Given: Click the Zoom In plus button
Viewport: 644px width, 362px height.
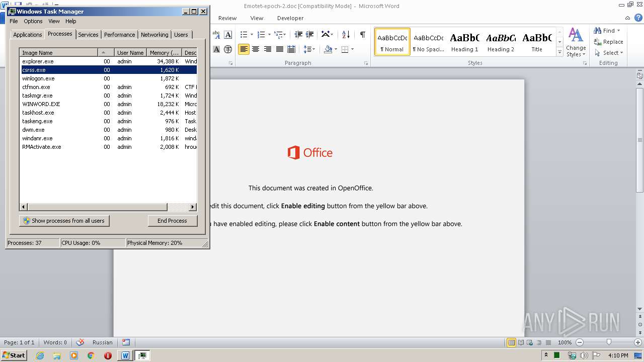Looking at the screenshot, I should 637,342.
